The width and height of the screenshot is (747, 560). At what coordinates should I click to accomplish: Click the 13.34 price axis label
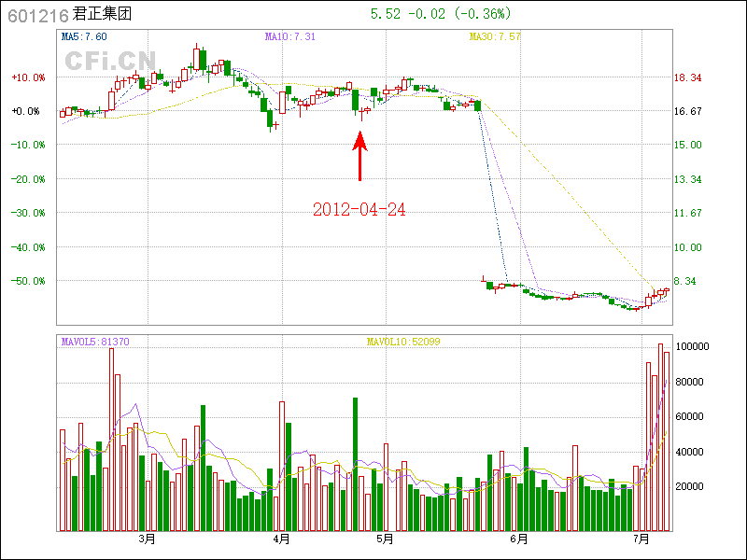tap(688, 179)
